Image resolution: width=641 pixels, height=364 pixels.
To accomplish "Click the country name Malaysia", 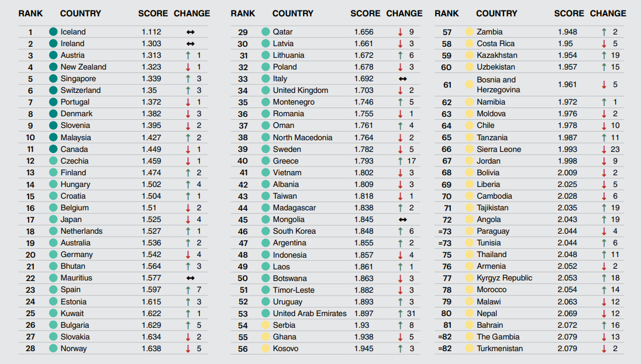I will point(75,138).
